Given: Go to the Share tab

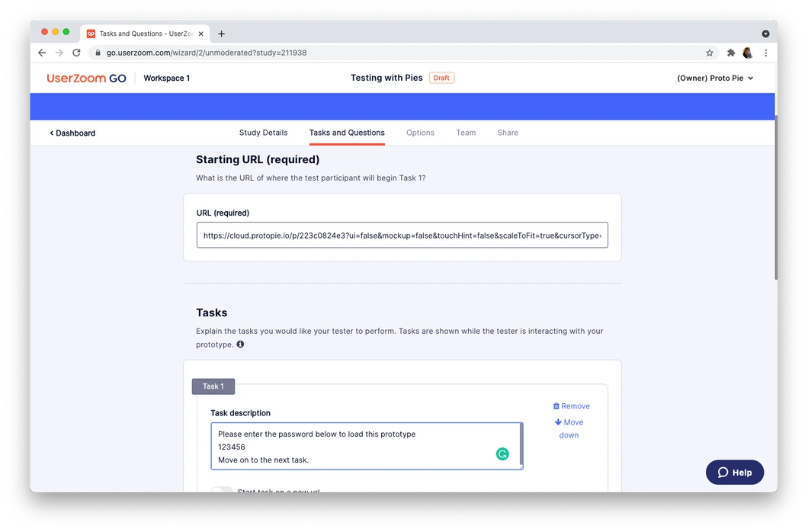Looking at the screenshot, I should (x=508, y=133).
